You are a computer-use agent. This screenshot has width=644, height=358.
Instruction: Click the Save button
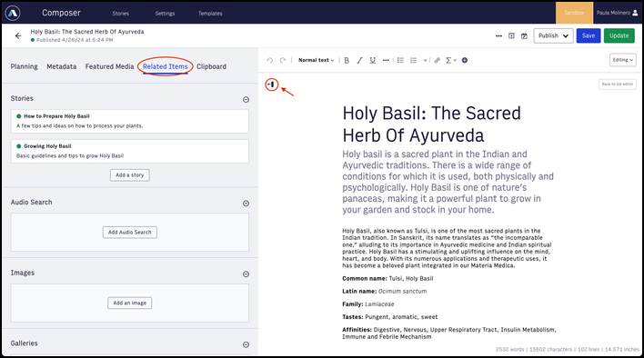[x=589, y=35]
